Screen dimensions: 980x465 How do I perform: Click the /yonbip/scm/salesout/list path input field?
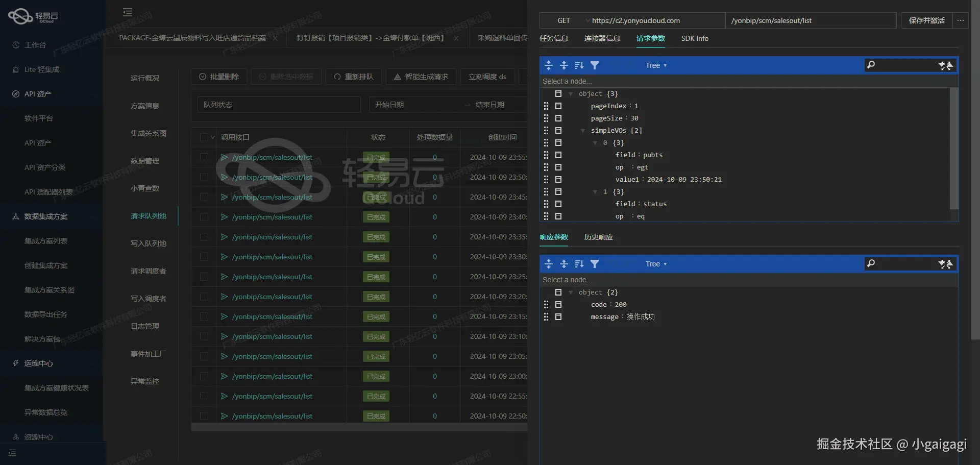(x=811, y=20)
